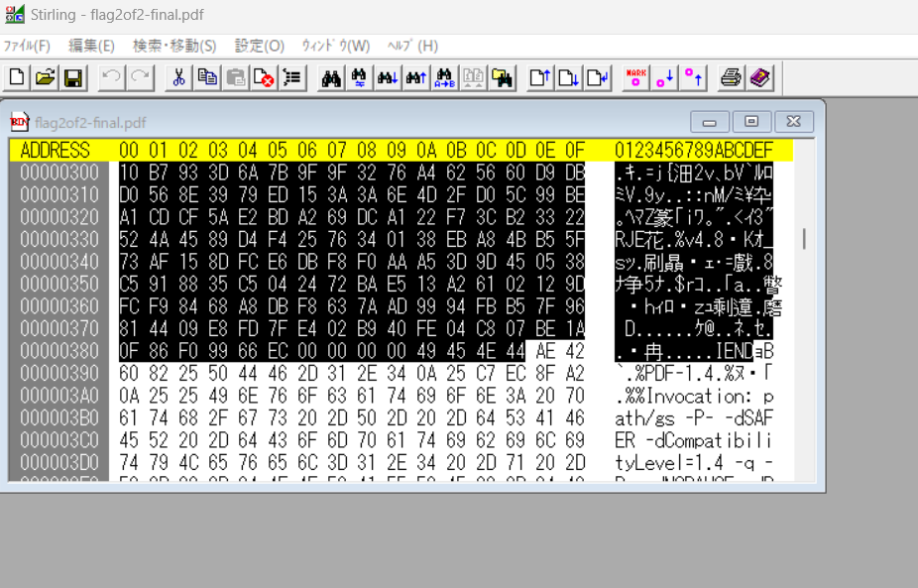Image resolution: width=918 pixels, height=588 pixels.
Task: Click the New file icon
Action: pyautogui.click(x=17, y=77)
